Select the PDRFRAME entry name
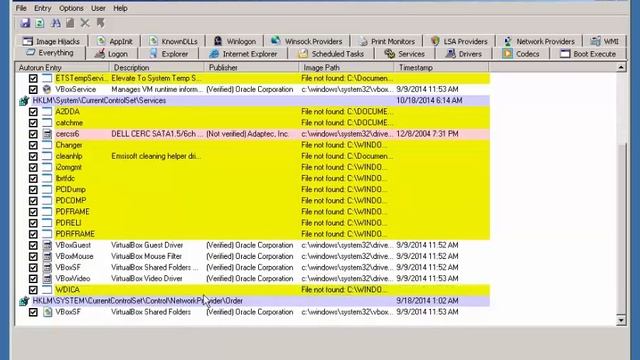 [75, 234]
